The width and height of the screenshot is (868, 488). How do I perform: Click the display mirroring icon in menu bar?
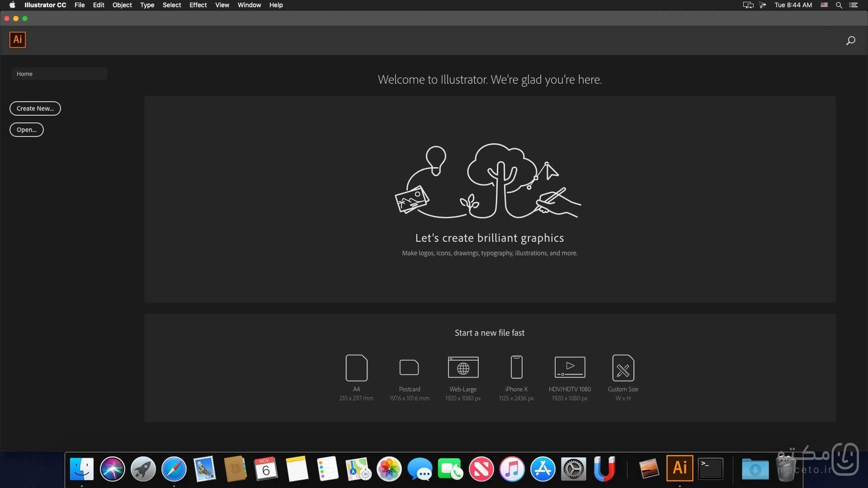(x=748, y=5)
